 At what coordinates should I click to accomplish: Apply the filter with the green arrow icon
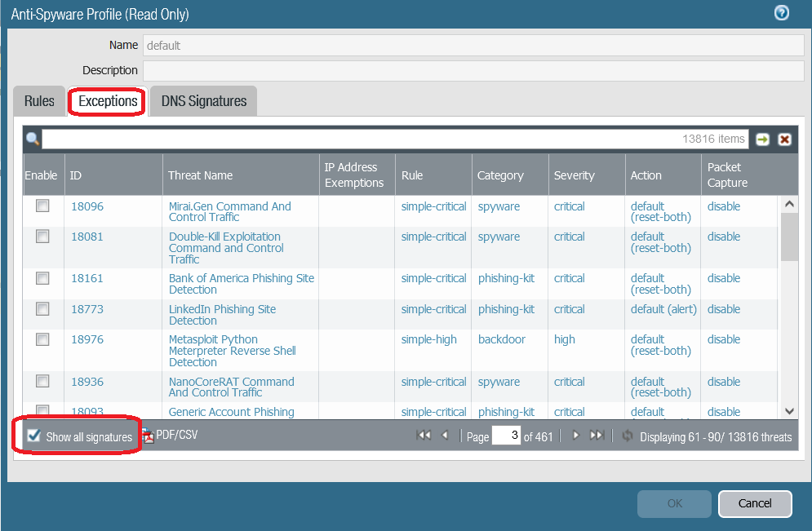pos(762,139)
